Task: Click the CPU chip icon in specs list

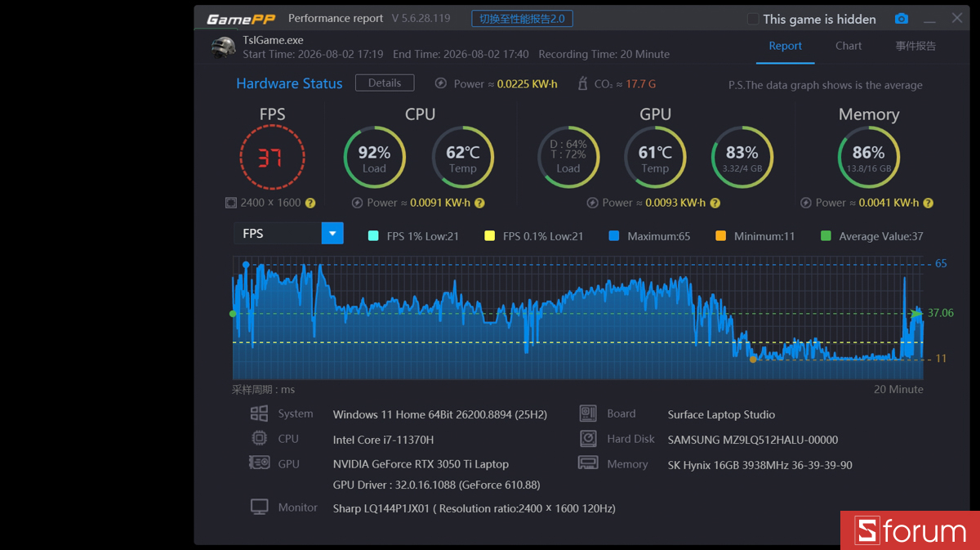Action: click(x=259, y=438)
